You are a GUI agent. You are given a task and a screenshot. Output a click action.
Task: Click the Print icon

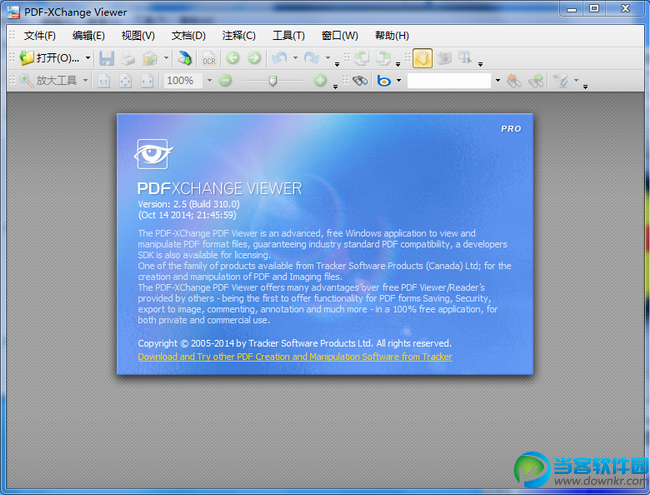(x=128, y=58)
